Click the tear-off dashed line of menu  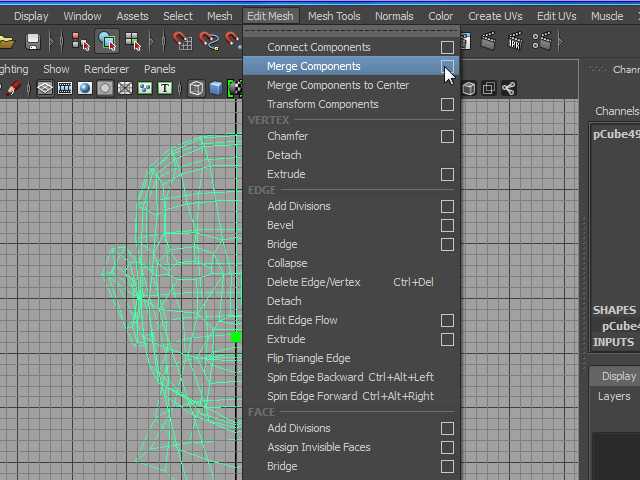[x=351, y=31]
